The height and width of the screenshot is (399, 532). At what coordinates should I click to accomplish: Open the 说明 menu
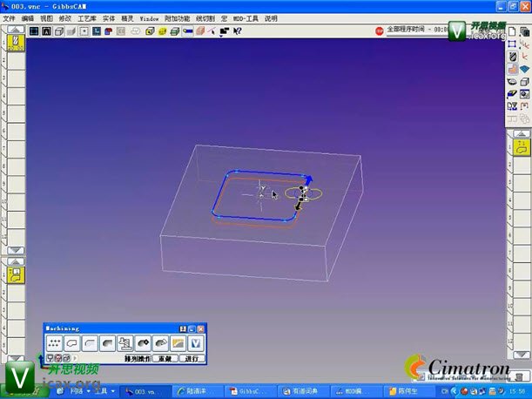click(271, 18)
